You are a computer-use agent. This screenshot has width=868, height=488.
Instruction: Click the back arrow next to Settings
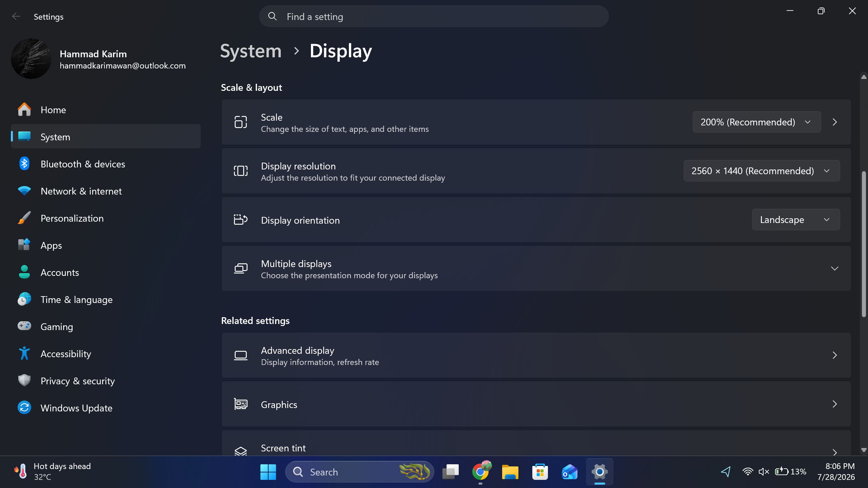tap(16, 16)
